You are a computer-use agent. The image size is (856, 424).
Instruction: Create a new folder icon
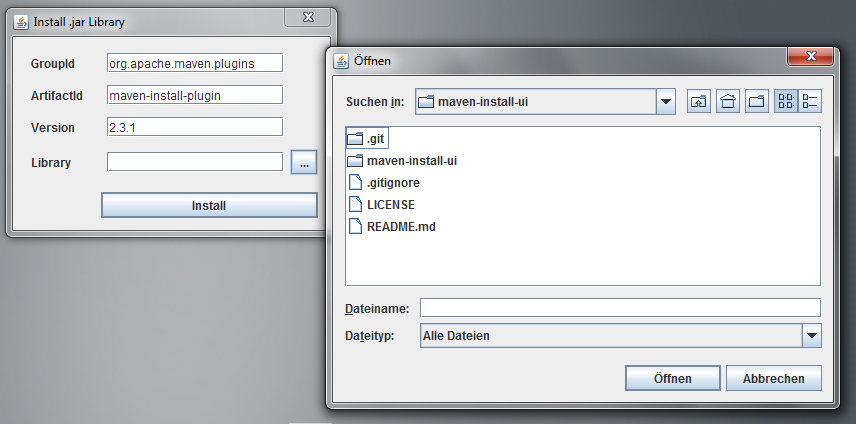coord(757,101)
